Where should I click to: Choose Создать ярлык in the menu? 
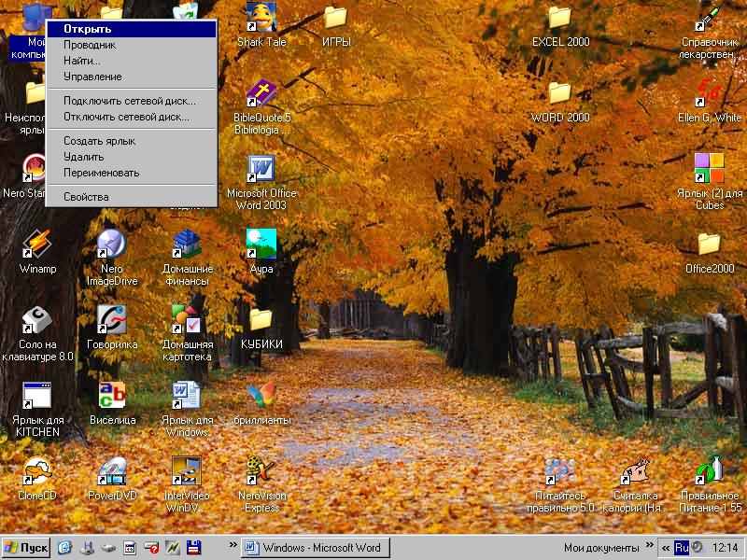[x=132, y=141]
